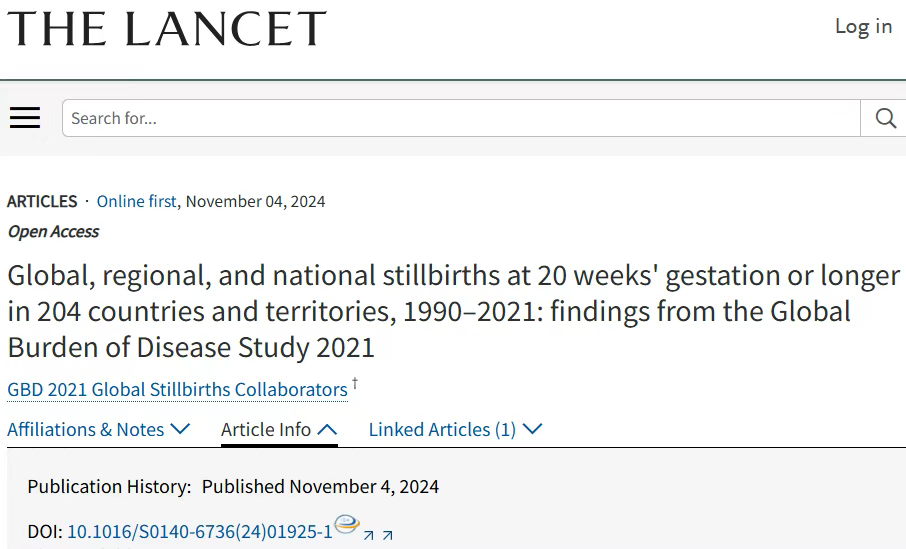Click the ARTICLES section label
Screen dimensions: 906x549
pyautogui.click(x=42, y=201)
